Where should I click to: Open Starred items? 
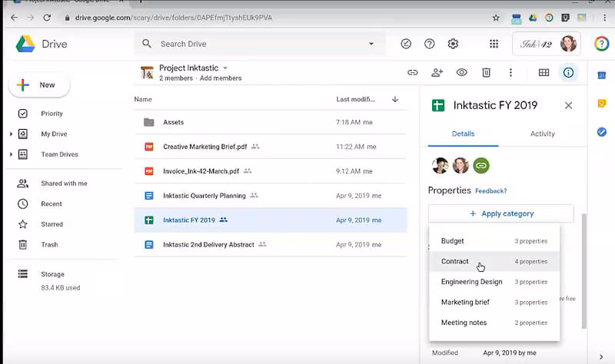pos(52,224)
